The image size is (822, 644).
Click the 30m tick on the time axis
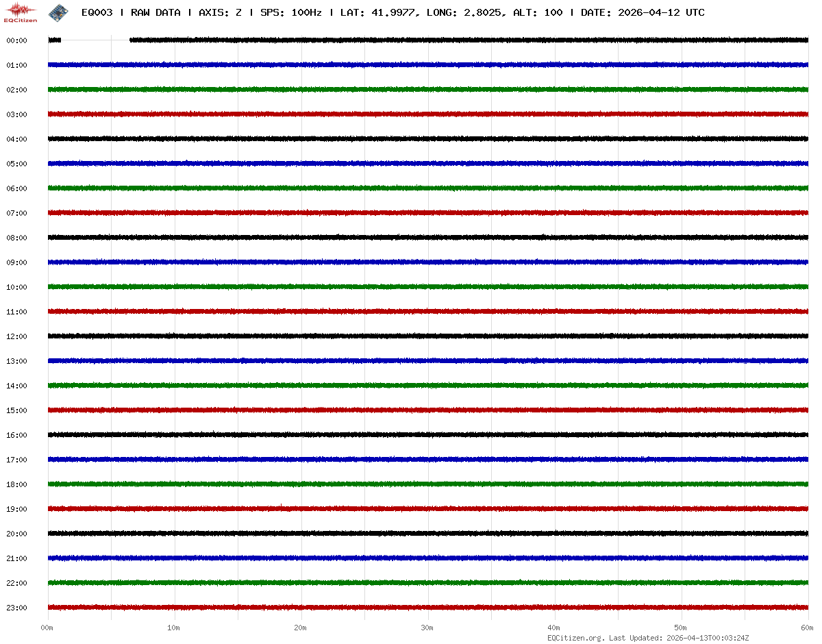[x=427, y=628]
